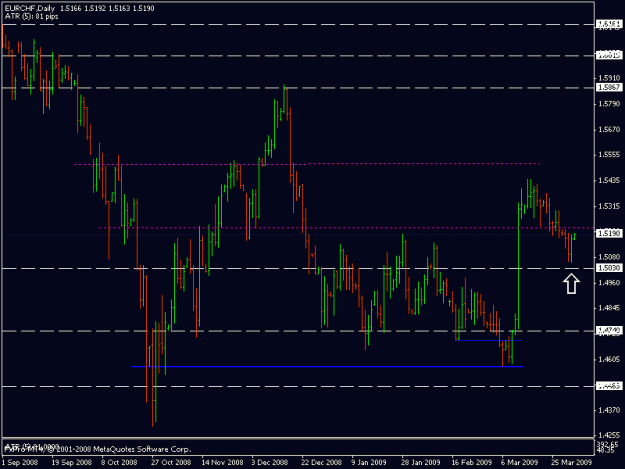625x469 pixels.
Task: Click the boxed current price 1.5190 tag
Action: (609, 233)
